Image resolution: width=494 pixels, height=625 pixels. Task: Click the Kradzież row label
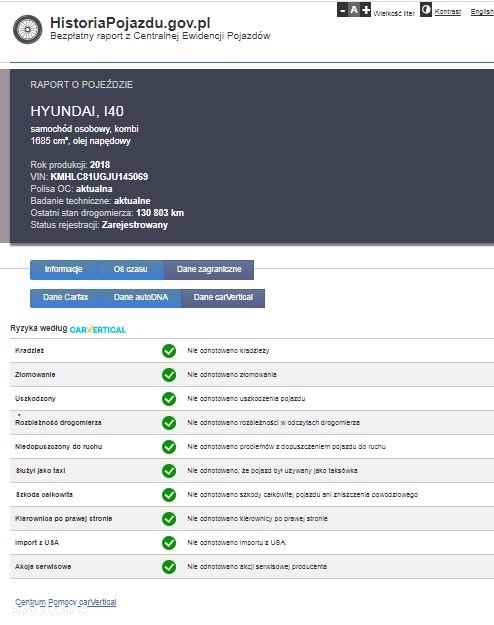click(x=30, y=351)
